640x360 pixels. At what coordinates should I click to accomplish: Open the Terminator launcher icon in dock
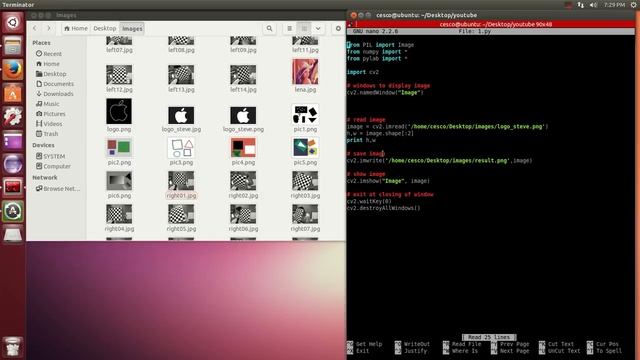point(13,187)
